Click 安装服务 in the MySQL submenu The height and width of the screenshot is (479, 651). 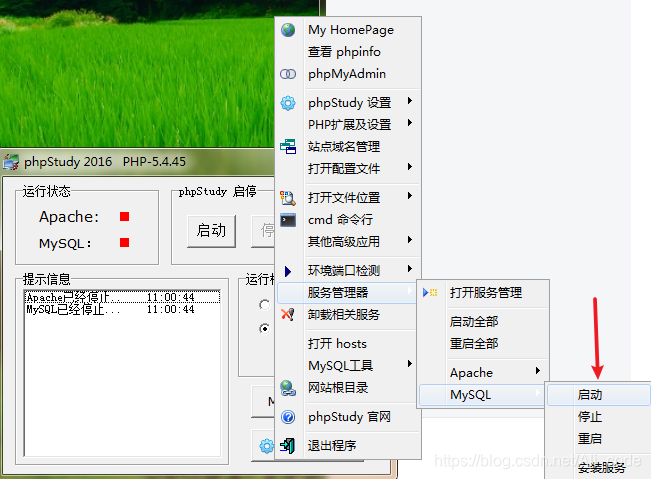click(x=598, y=468)
